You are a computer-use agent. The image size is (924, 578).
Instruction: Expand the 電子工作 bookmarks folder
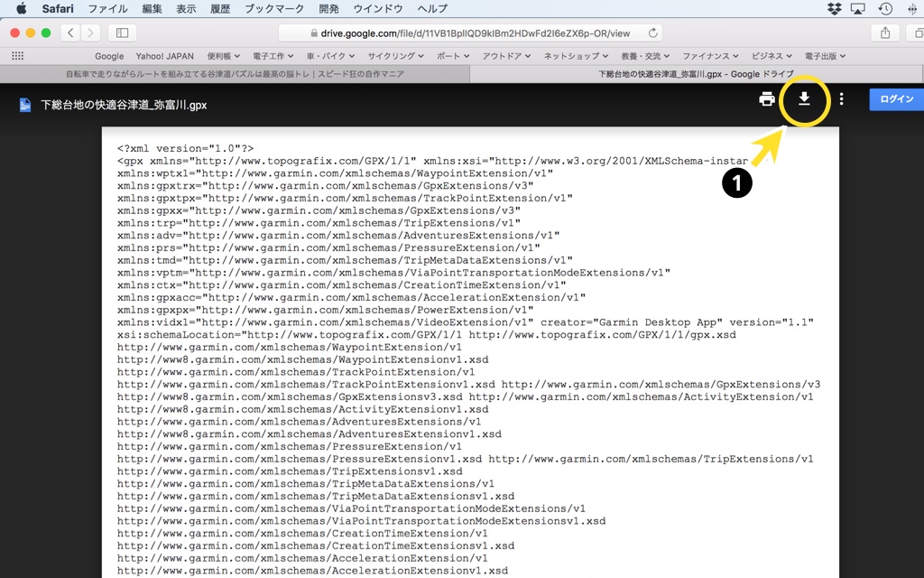273,56
